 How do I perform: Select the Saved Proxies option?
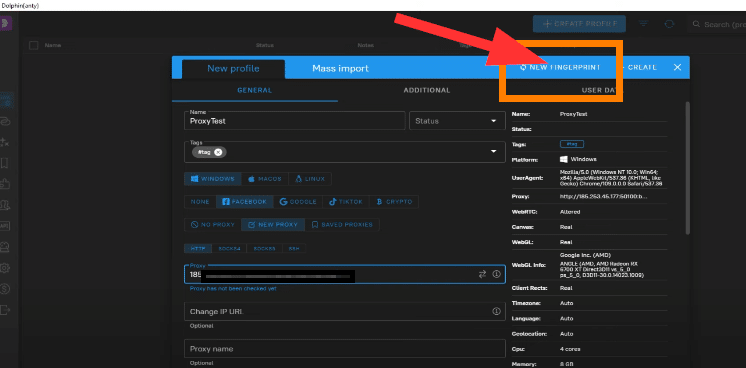pyautogui.click(x=342, y=225)
